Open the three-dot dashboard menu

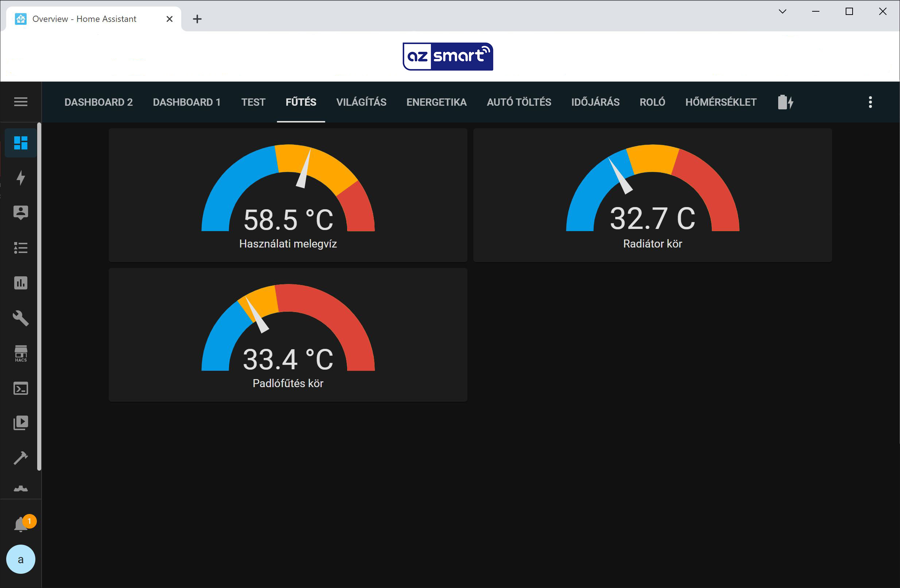pyautogui.click(x=870, y=102)
